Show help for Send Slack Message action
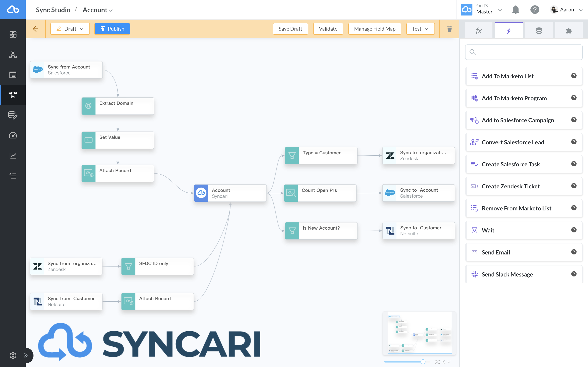This screenshot has width=588, height=367. [x=574, y=274]
